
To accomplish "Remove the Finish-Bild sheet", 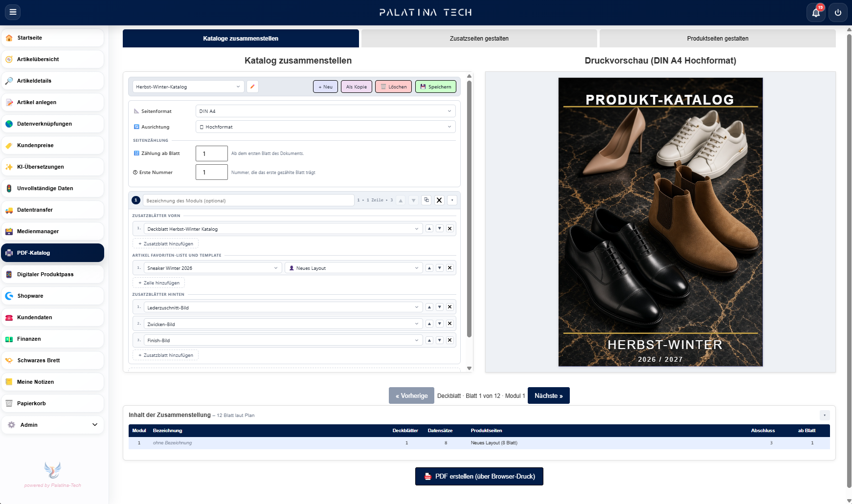I will [x=449, y=340].
